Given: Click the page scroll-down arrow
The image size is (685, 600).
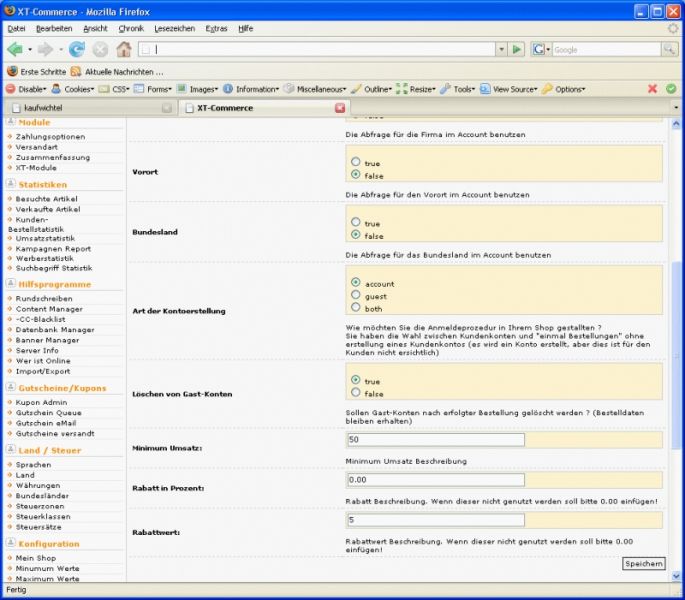Looking at the screenshot, I should [x=676, y=576].
